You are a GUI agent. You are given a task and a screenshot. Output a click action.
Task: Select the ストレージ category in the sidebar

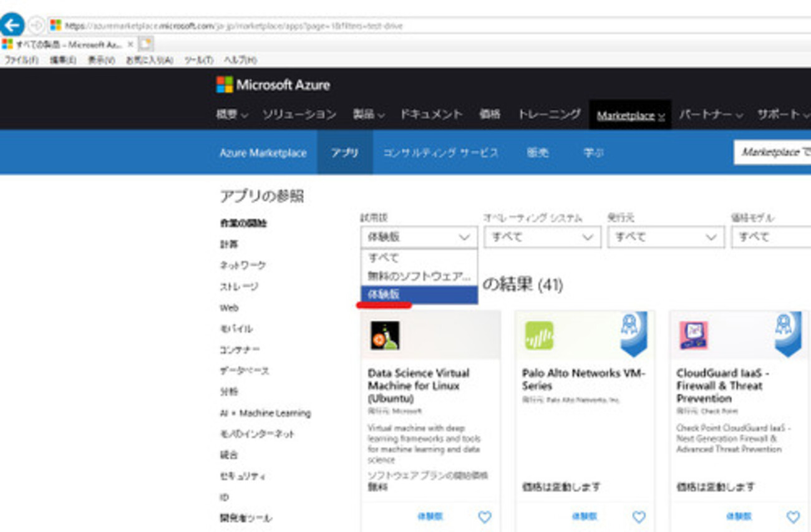239,286
